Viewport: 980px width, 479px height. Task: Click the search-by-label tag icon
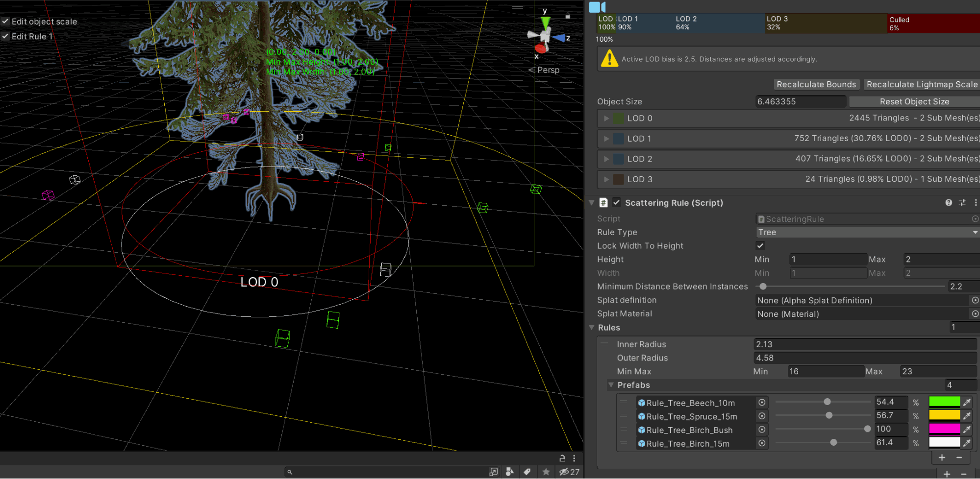pos(528,472)
